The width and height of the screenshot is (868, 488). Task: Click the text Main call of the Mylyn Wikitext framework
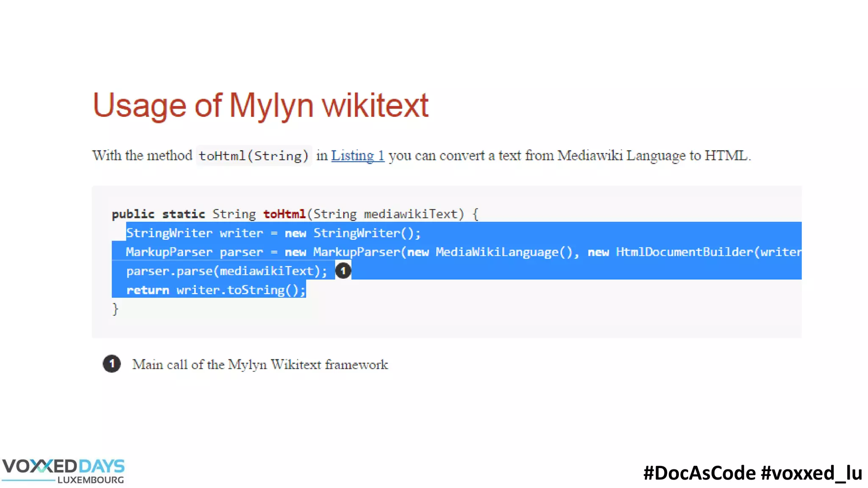pyautogui.click(x=260, y=364)
